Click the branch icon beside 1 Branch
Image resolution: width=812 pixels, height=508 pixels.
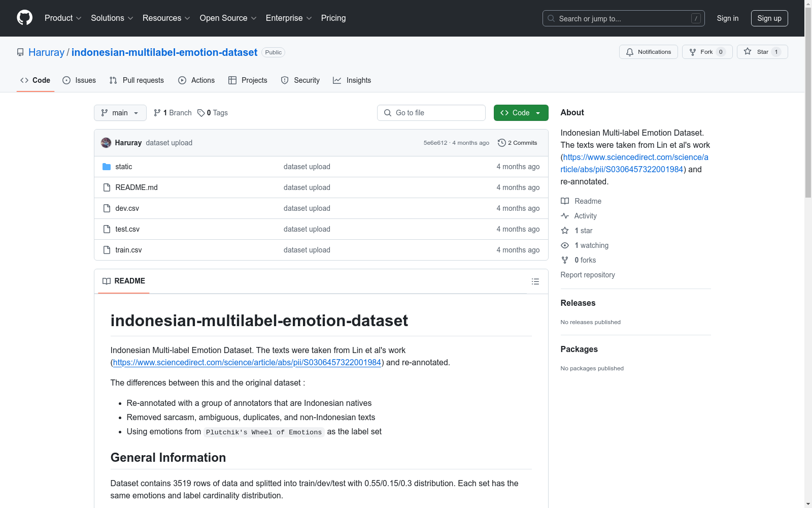pos(157,113)
